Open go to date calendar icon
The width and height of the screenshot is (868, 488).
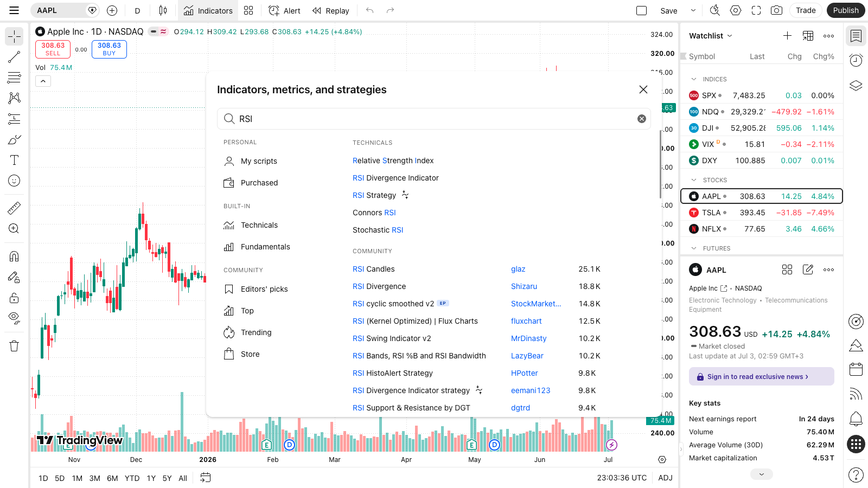205,478
